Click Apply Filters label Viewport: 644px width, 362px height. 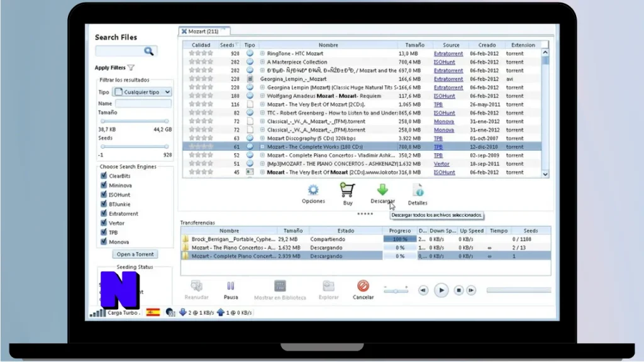(x=110, y=68)
